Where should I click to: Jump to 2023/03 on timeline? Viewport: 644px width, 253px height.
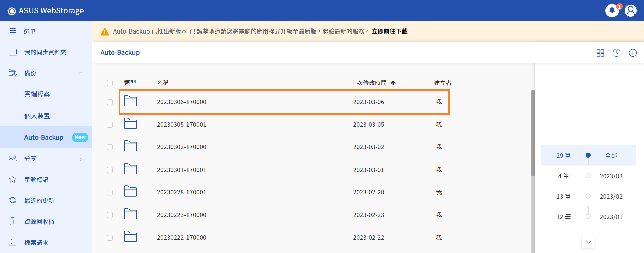point(611,176)
